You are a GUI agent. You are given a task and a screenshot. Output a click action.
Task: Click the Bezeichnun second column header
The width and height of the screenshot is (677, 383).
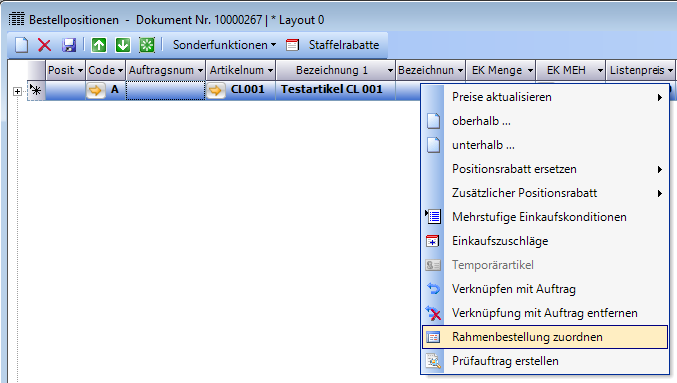(430, 70)
